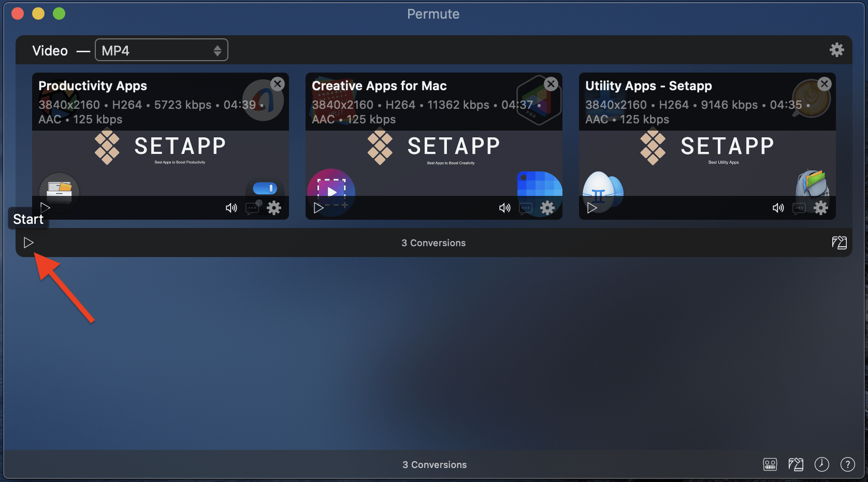Open subtitles for Creative Apps video
Image resolution: width=868 pixels, height=482 pixels.
(x=526, y=208)
